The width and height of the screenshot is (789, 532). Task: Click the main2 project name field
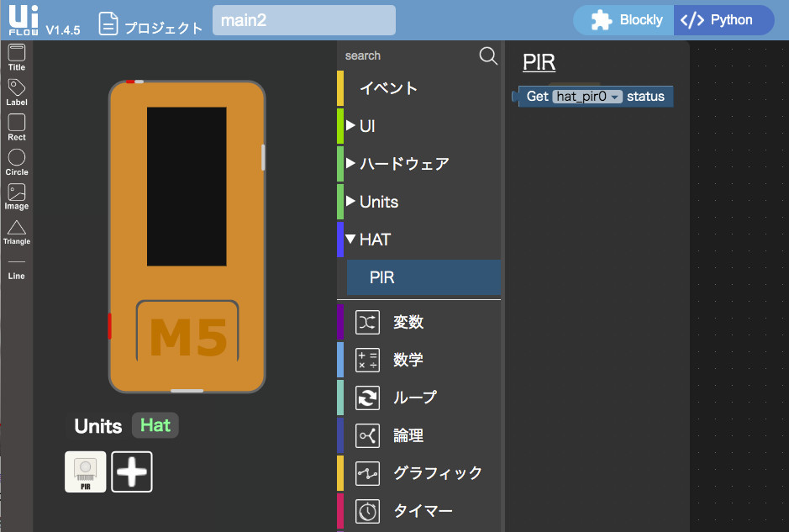pos(303,20)
